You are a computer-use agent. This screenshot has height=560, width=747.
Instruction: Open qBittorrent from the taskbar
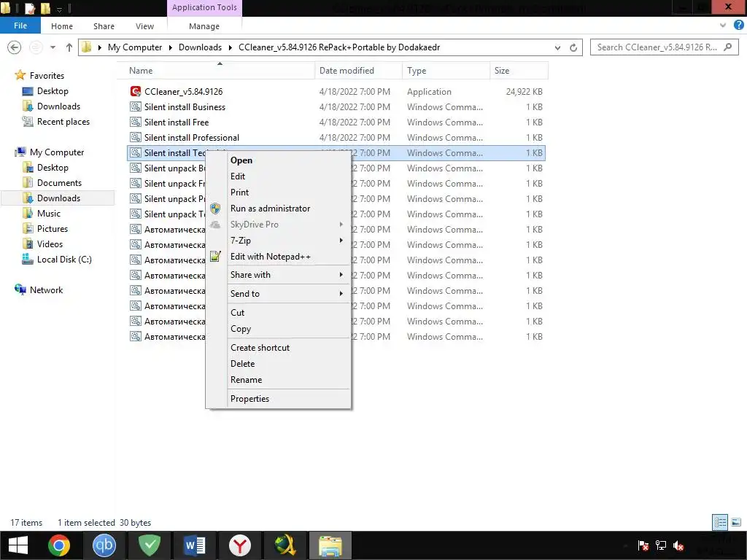tap(104, 545)
